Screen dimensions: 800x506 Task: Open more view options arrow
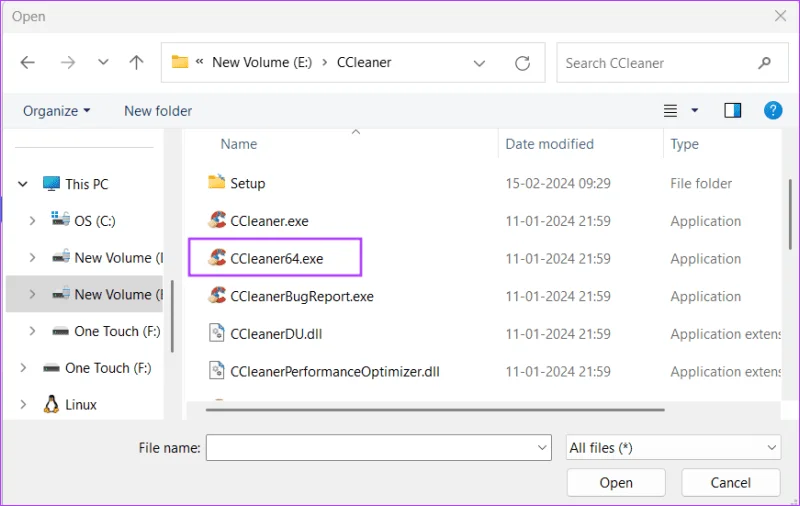click(x=694, y=110)
